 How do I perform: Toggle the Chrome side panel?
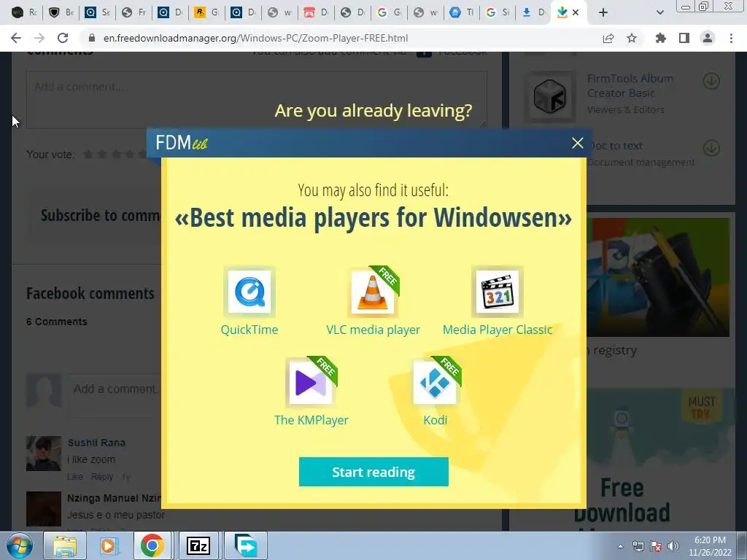(x=684, y=38)
